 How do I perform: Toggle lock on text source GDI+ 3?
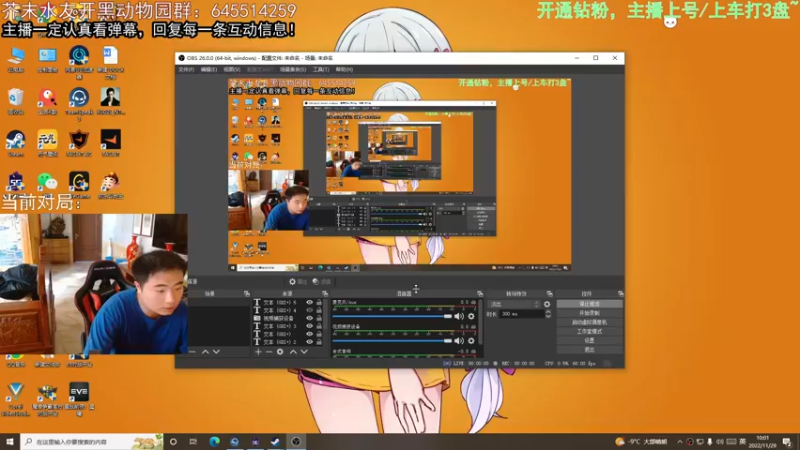[x=319, y=326]
